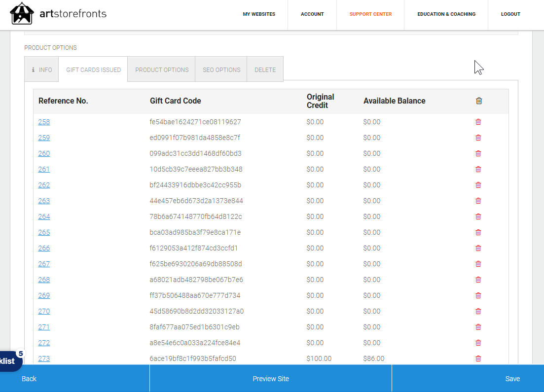Open the SEO Options tab
Viewport: 544px width, 392px height.
point(221,70)
